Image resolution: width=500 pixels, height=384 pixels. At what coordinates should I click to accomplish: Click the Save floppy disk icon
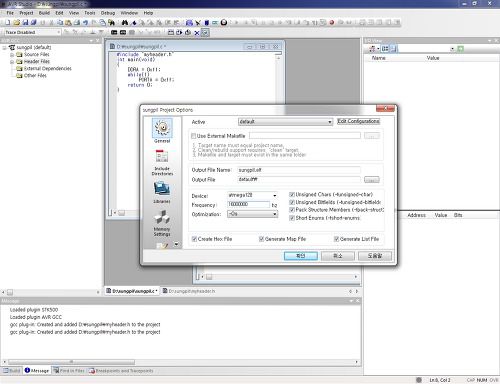[x=25, y=22]
